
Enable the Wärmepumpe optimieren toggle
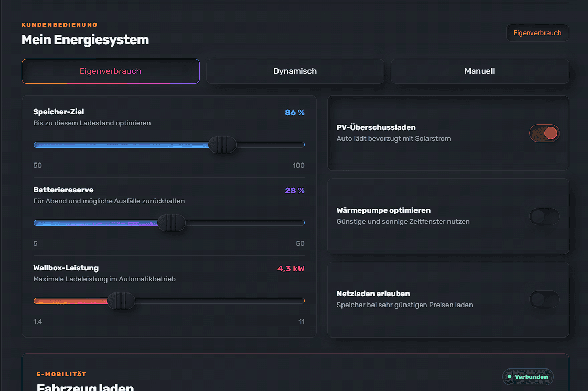pos(544,216)
